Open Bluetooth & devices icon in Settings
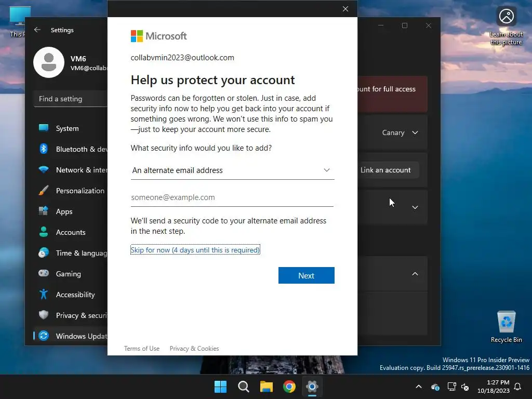Image resolution: width=532 pixels, height=399 pixels. [44, 149]
